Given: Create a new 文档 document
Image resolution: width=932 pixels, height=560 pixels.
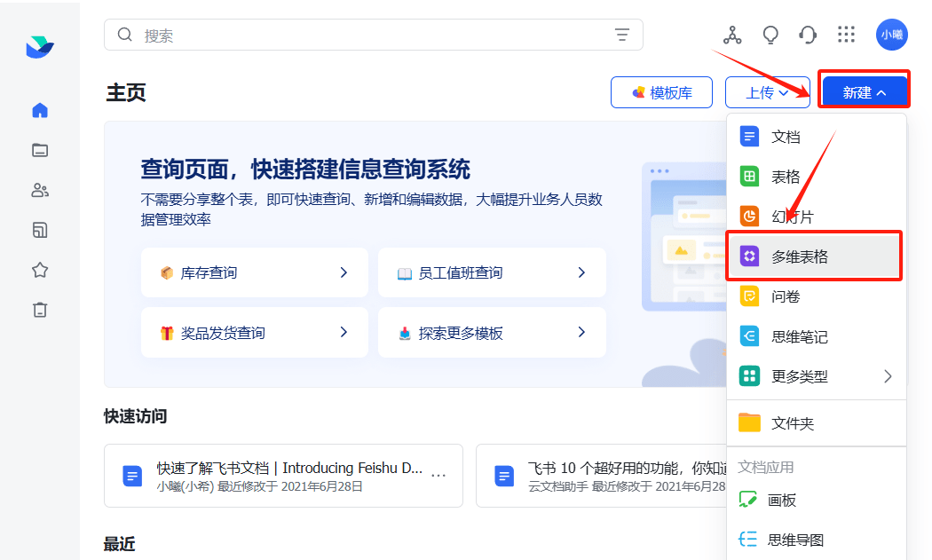Looking at the screenshot, I should click(816, 137).
